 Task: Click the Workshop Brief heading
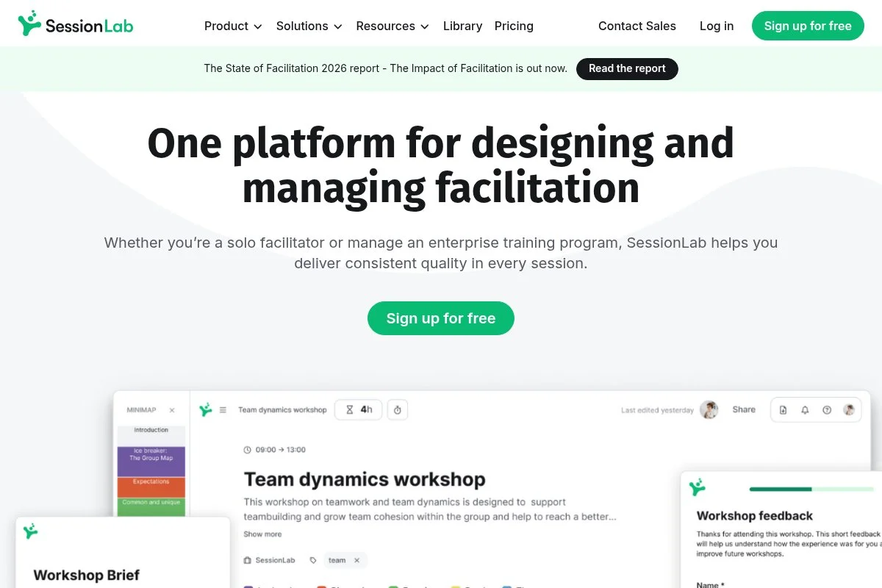tap(86, 575)
